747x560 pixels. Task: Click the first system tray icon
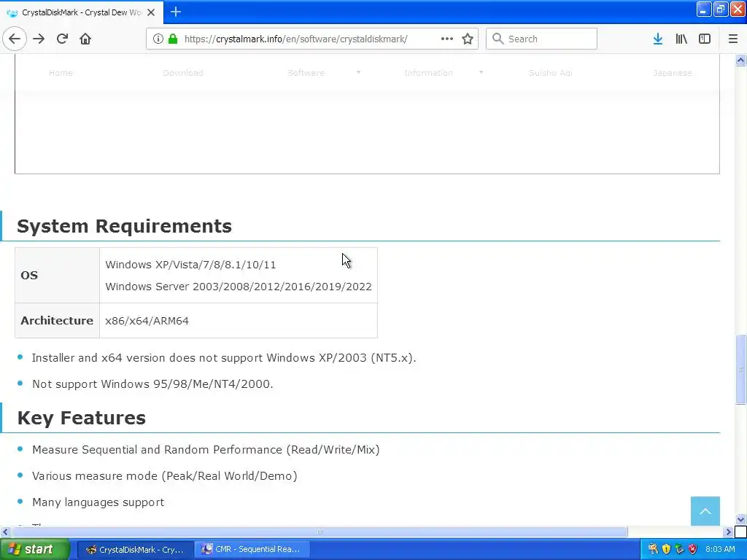653,549
